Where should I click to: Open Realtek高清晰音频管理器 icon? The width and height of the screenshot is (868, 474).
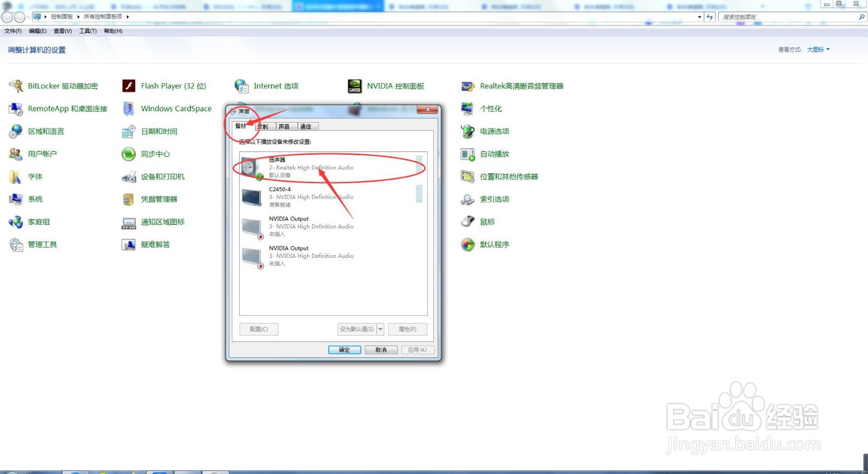click(x=468, y=86)
